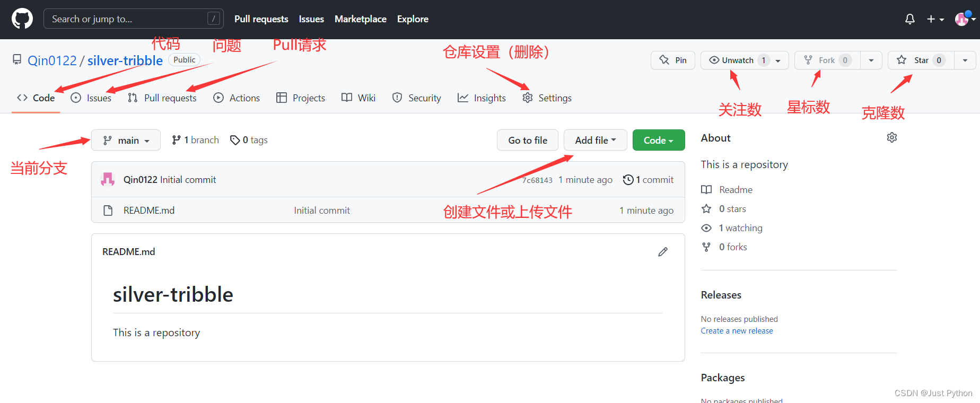This screenshot has width=980, height=403.
Task: Open the plus create-new menu
Action: pyautogui.click(x=935, y=19)
